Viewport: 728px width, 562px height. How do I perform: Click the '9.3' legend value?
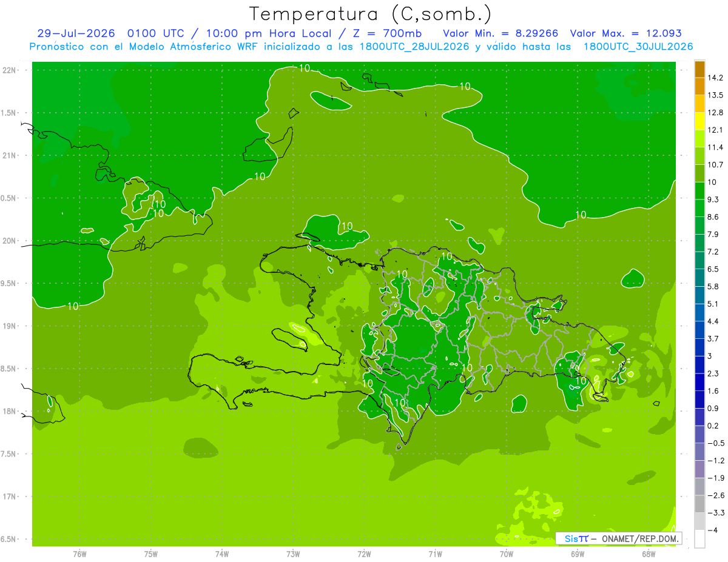point(713,199)
